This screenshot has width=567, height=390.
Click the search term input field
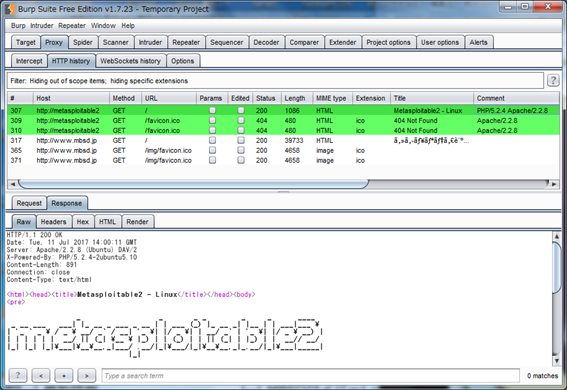pos(310,376)
